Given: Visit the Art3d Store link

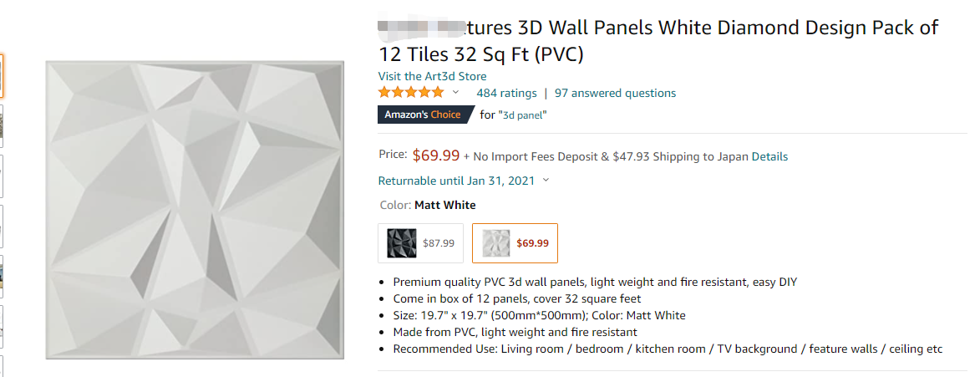Looking at the screenshot, I should tap(432, 76).
